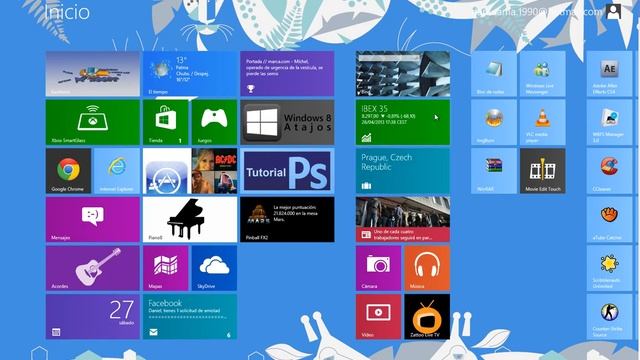640x360 pixels.
Task: Launch WinRAR tile
Action: (x=494, y=171)
